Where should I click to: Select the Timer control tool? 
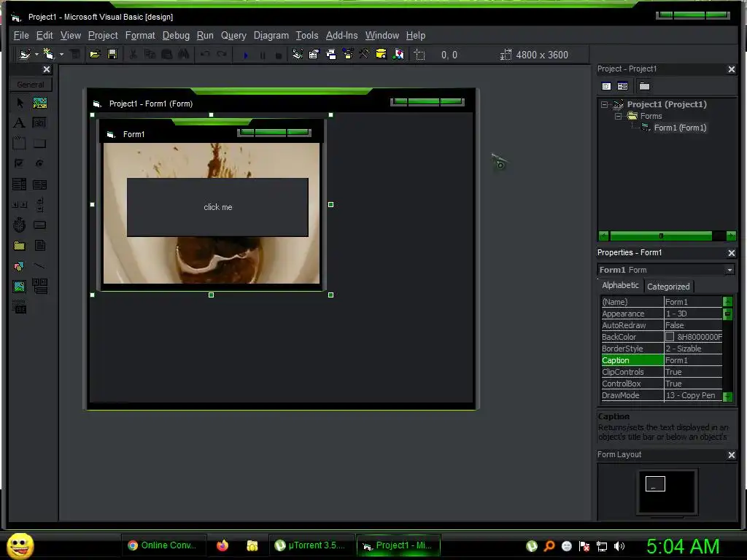click(x=20, y=225)
